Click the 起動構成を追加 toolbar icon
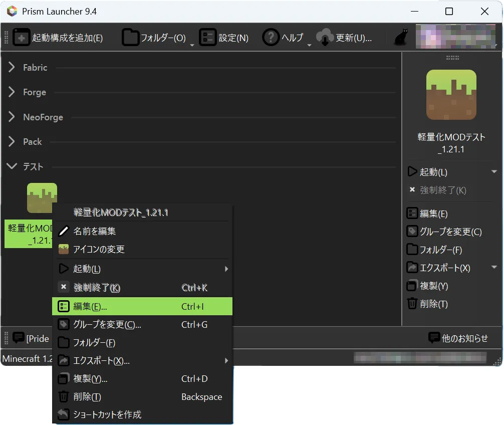Screen dimensions: 504x425 pos(22,38)
